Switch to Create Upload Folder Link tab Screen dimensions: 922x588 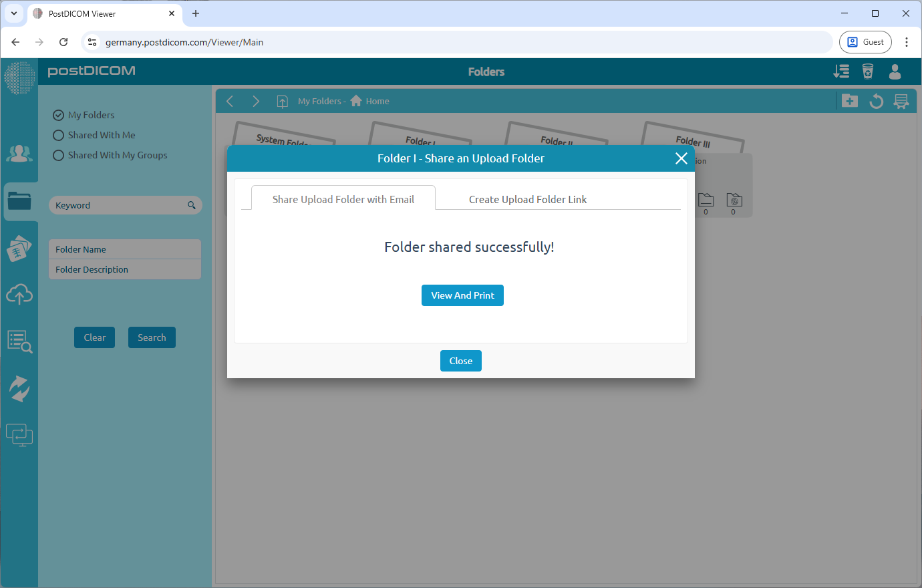[x=527, y=199]
